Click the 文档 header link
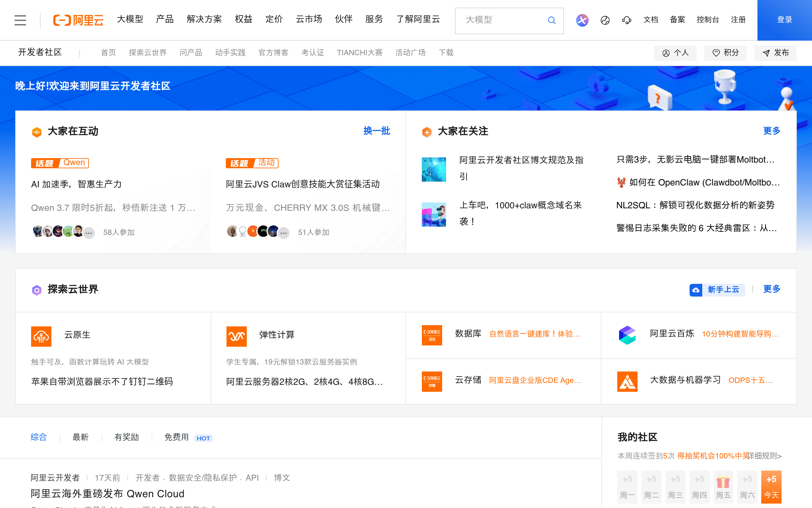The image size is (812, 508). point(651,20)
